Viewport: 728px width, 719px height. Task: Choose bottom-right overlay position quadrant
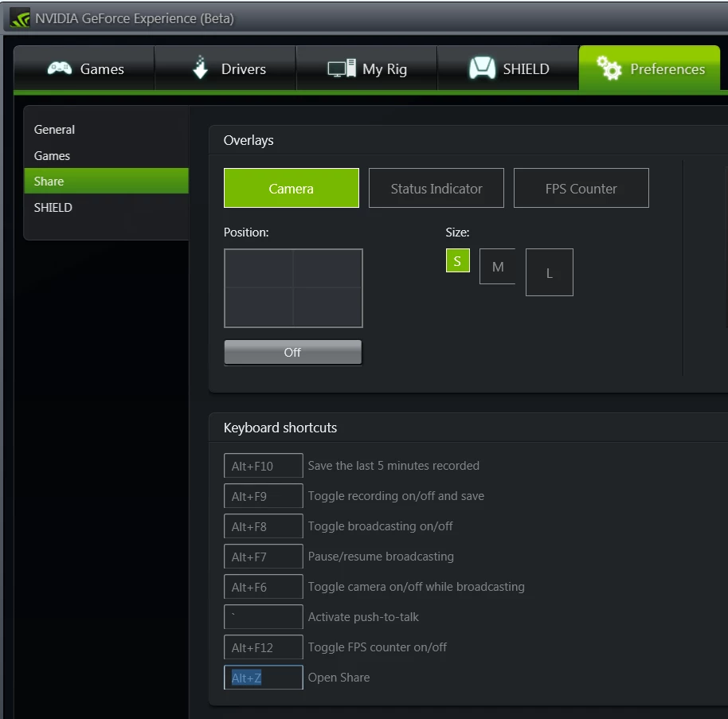327,307
